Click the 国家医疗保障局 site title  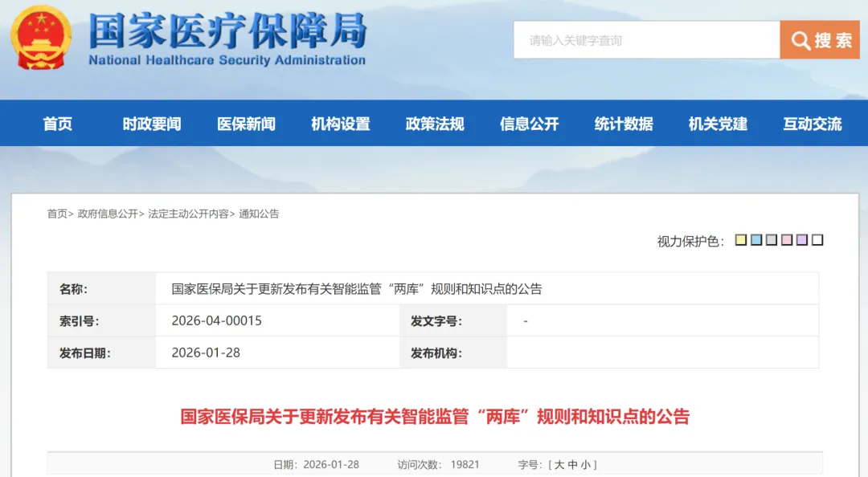[227, 31]
